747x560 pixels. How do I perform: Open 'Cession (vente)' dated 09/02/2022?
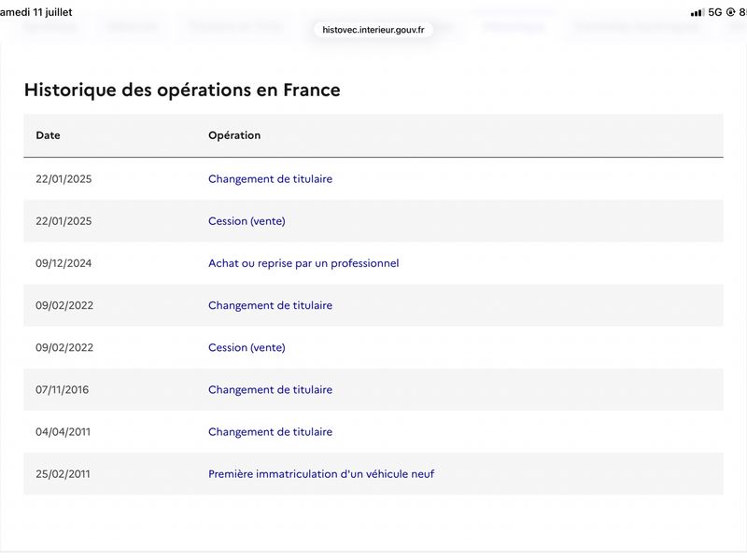[x=247, y=347]
